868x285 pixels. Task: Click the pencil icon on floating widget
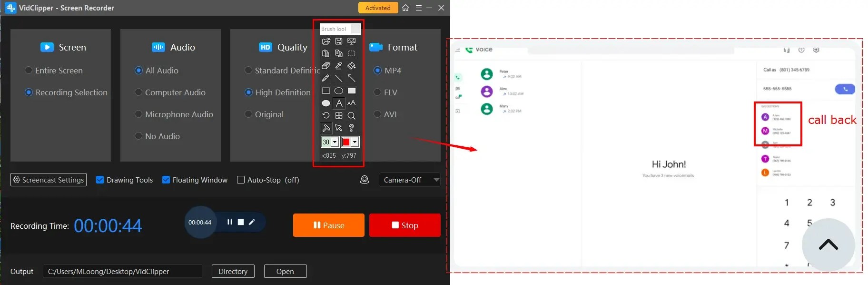[252, 222]
